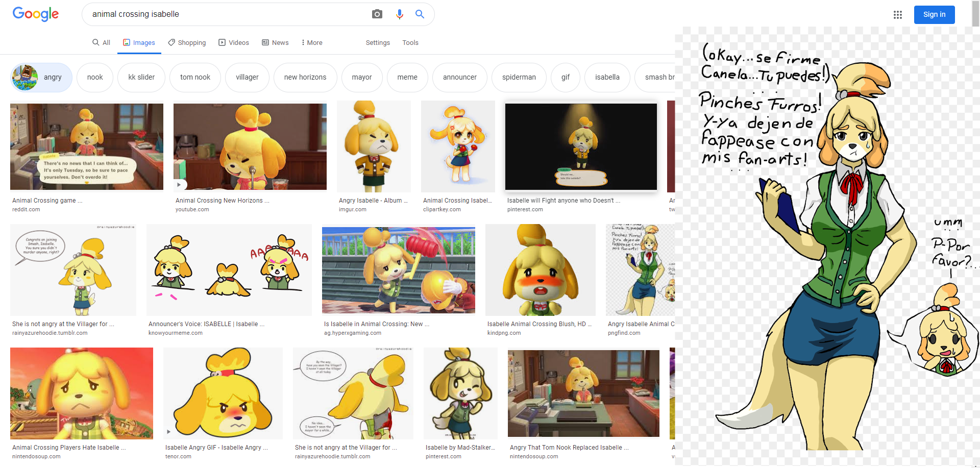The width and height of the screenshot is (980, 468).
Task: Filter images by 'angry' chip
Action: tap(41, 78)
